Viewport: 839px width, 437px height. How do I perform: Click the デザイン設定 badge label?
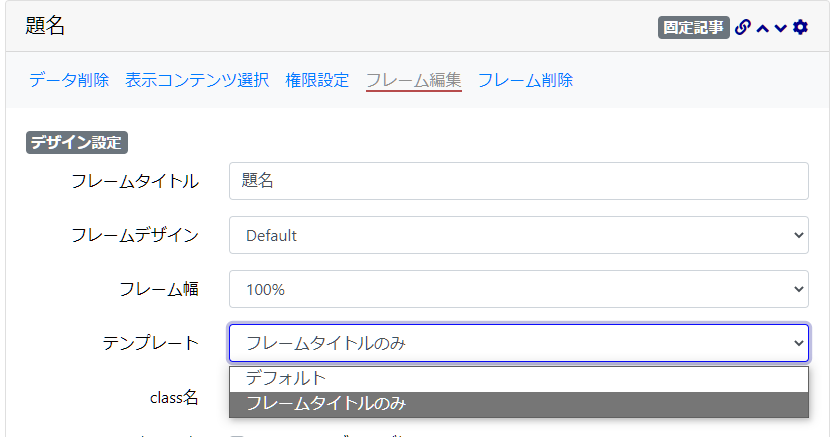click(x=77, y=142)
